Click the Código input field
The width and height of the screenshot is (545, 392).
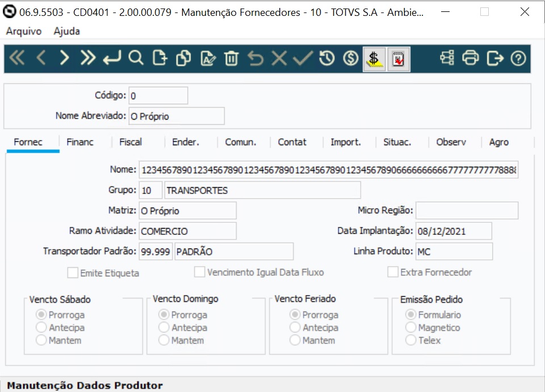(158, 95)
